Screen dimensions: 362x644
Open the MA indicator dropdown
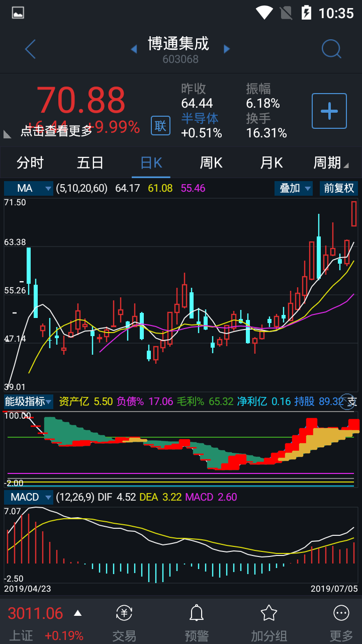coord(29,188)
